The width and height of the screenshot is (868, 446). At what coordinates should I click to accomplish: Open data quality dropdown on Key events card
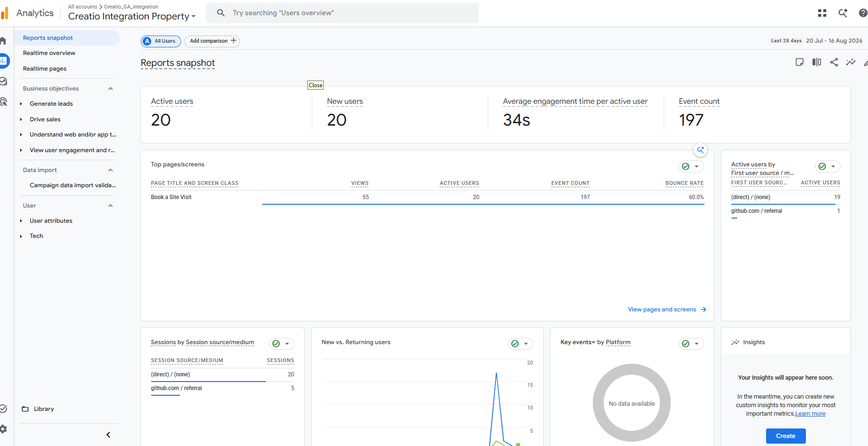click(x=691, y=344)
